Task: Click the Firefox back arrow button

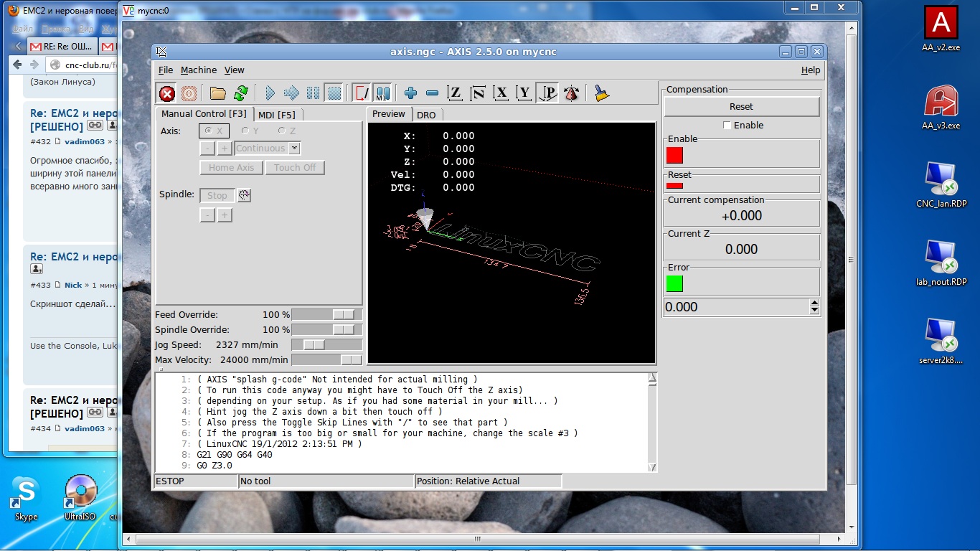Action: pyautogui.click(x=18, y=65)
